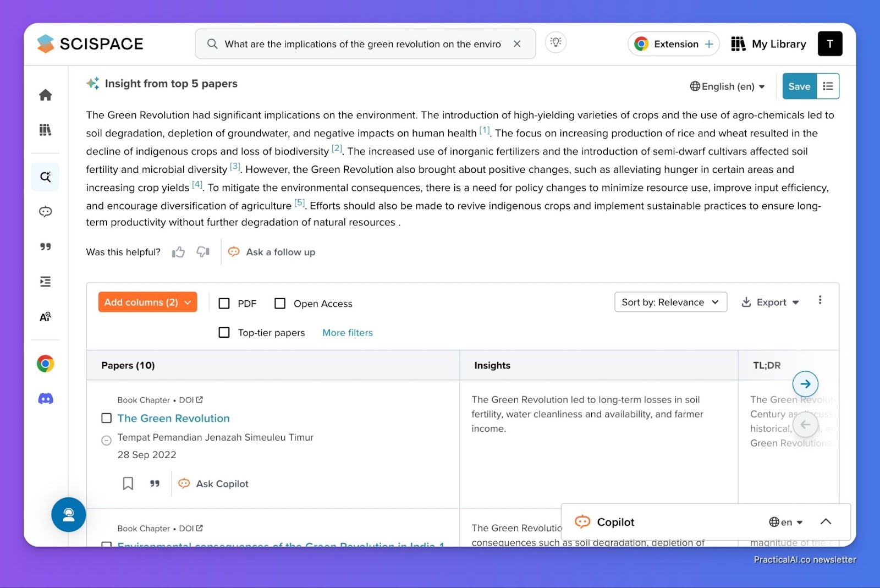The height and width of the screenshot is (588, 880).
Task: Open More filters link
Action: (x=348, y=333)
